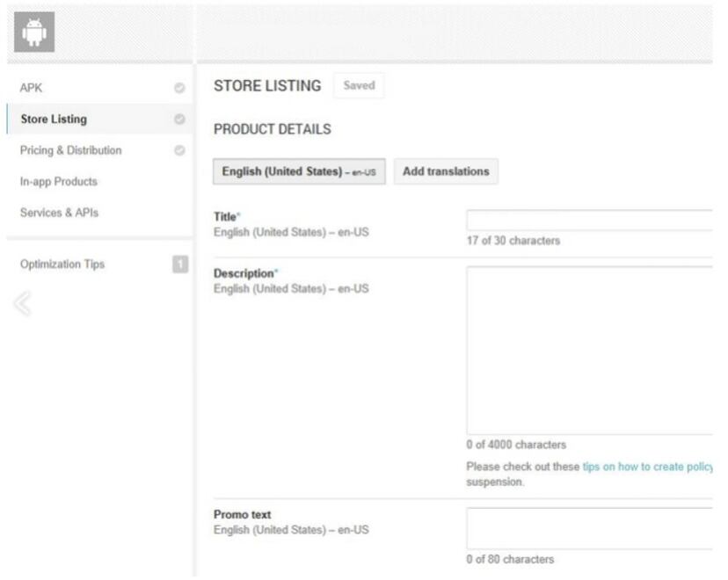This screenshot has width=728, height=580.
Task: Click inside the Description text area
Action: (589, 351)
